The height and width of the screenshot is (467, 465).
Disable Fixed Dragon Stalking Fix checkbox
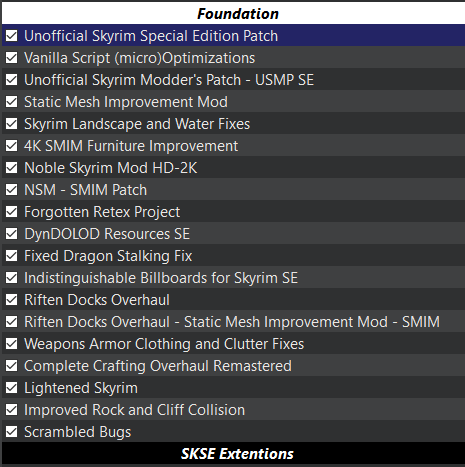[12, 255]
